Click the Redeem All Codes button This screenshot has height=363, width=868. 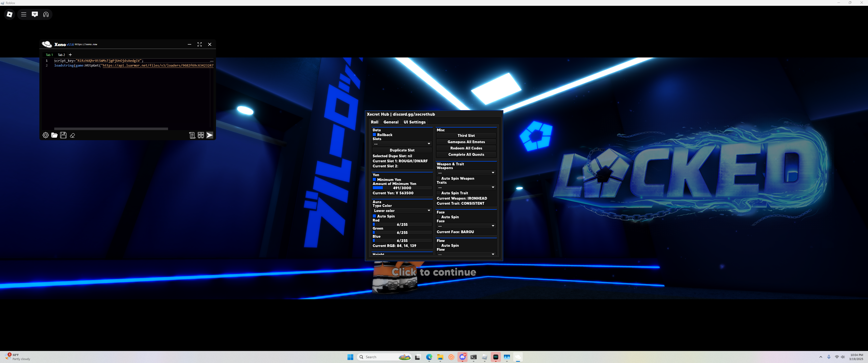pyautogui.click(x=466, y=148)
